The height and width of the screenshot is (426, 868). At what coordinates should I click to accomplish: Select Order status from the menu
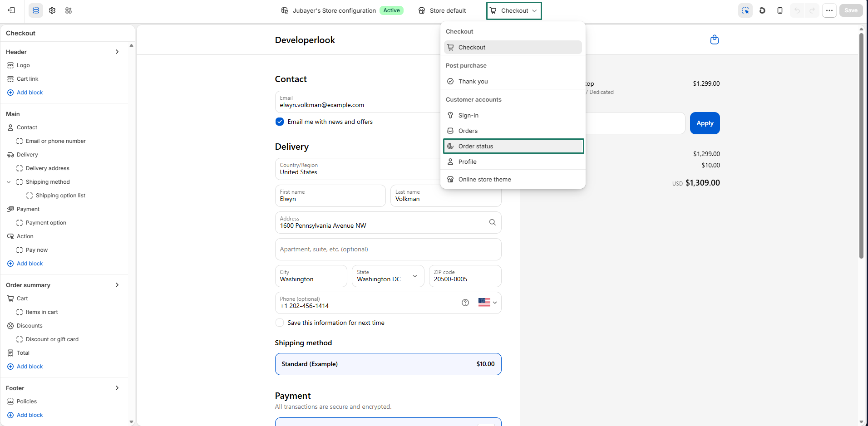click(x=513, y=146)
